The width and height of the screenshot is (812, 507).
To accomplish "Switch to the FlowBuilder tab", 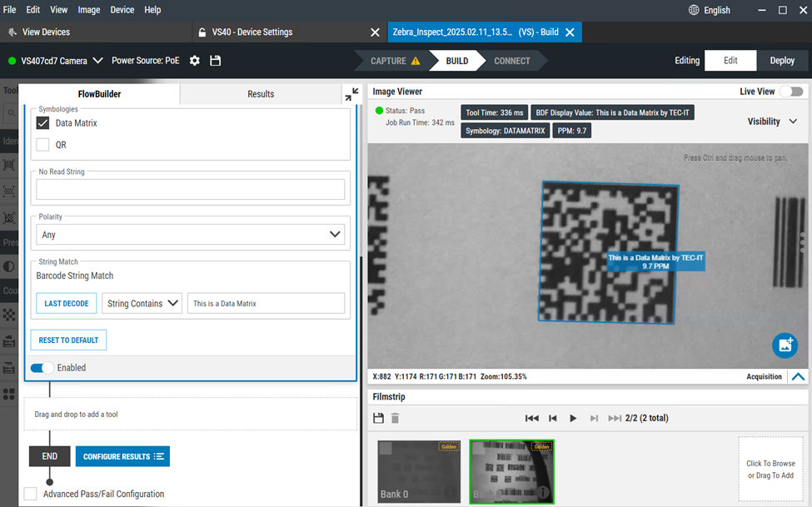I will click(99, 94).
